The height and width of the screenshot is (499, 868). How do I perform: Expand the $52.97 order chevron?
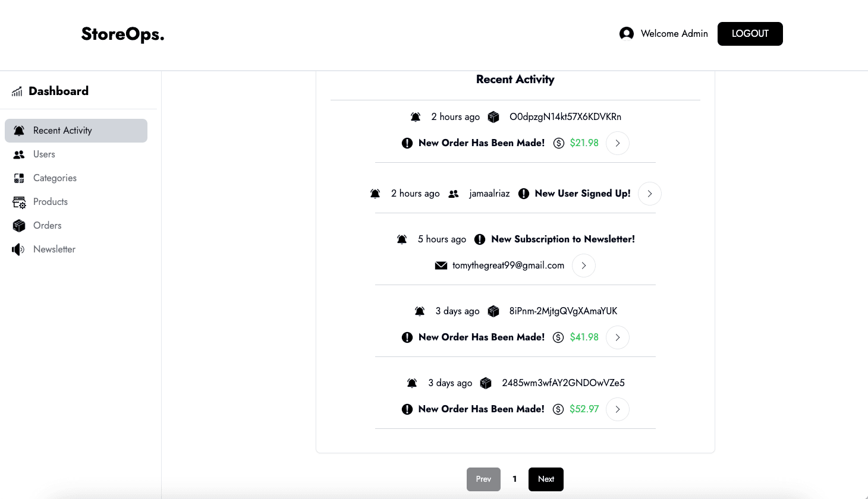coord(618,409)
